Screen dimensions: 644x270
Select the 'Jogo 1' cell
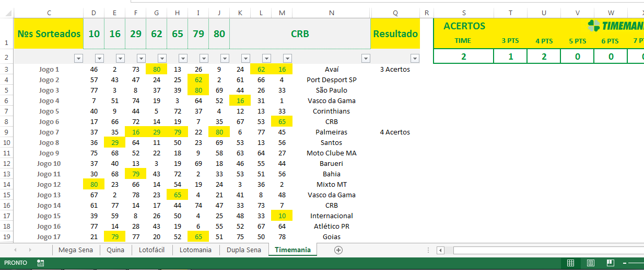[49, 69]
